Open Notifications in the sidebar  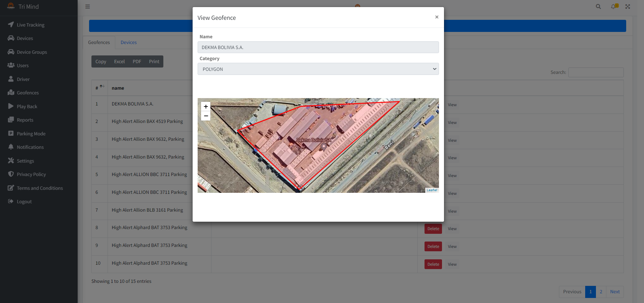click(x=30, y=147)
